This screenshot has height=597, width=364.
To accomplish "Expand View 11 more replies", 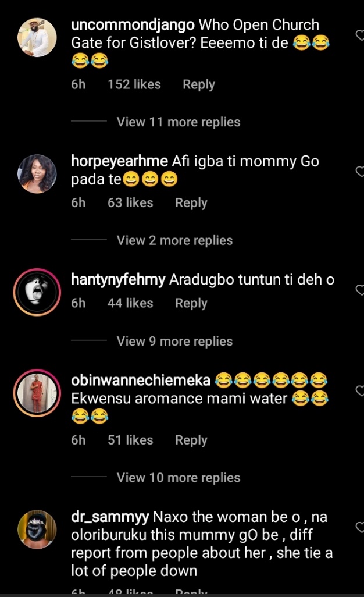I will (178, 122).
